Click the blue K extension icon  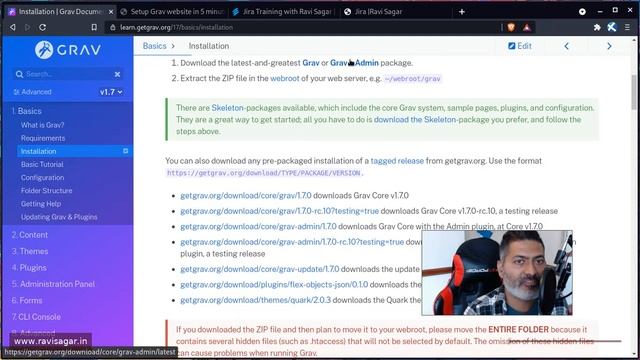611,27
